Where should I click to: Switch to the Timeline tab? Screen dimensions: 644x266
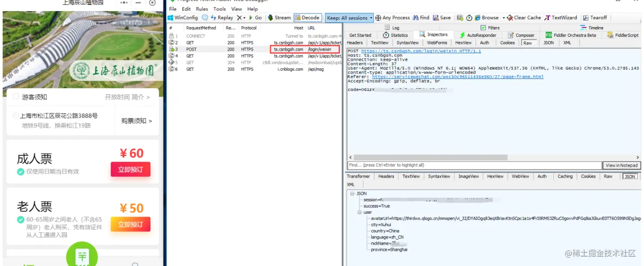(x=592, y=27)
